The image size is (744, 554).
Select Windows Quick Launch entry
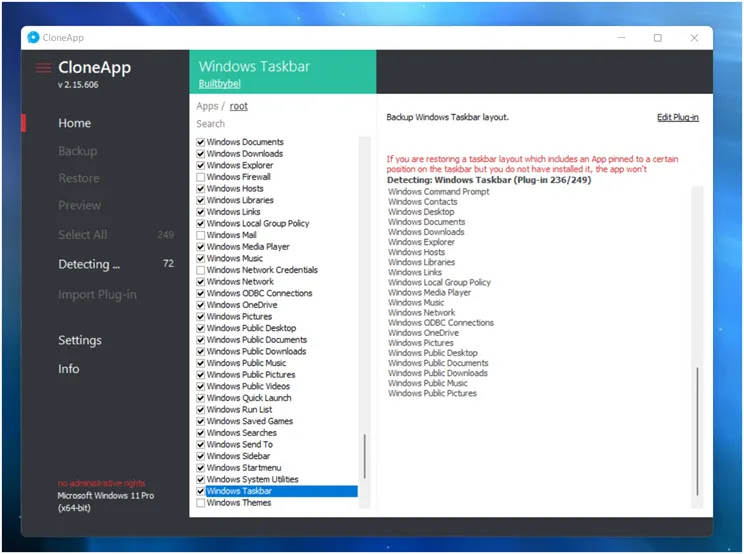(x=249, y=398)
